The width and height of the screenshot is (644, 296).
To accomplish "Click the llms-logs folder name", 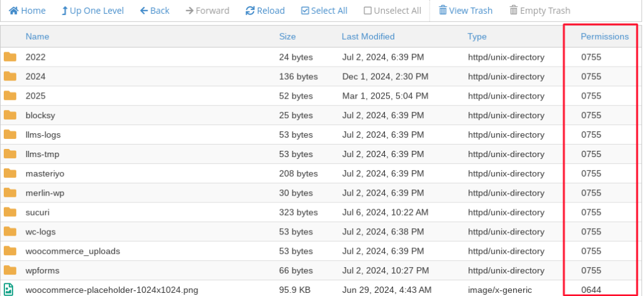I will click(43, 134).
